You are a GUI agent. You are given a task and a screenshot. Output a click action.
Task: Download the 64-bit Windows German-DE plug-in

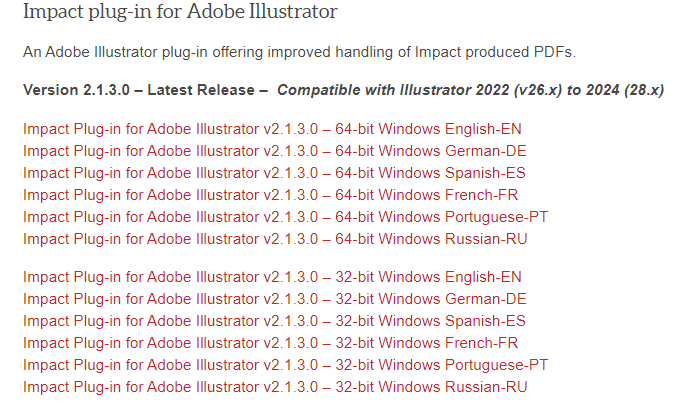coord(274,151)
